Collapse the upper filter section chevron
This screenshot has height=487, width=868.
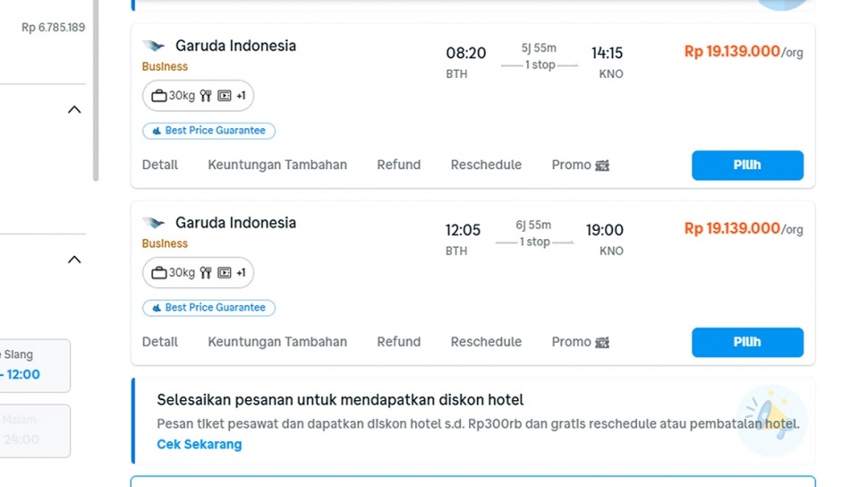[x=74, y=110]
